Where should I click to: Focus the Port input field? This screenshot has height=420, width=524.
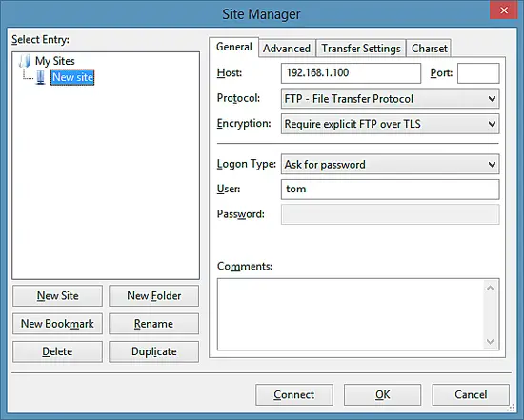(x=478, y=73)
